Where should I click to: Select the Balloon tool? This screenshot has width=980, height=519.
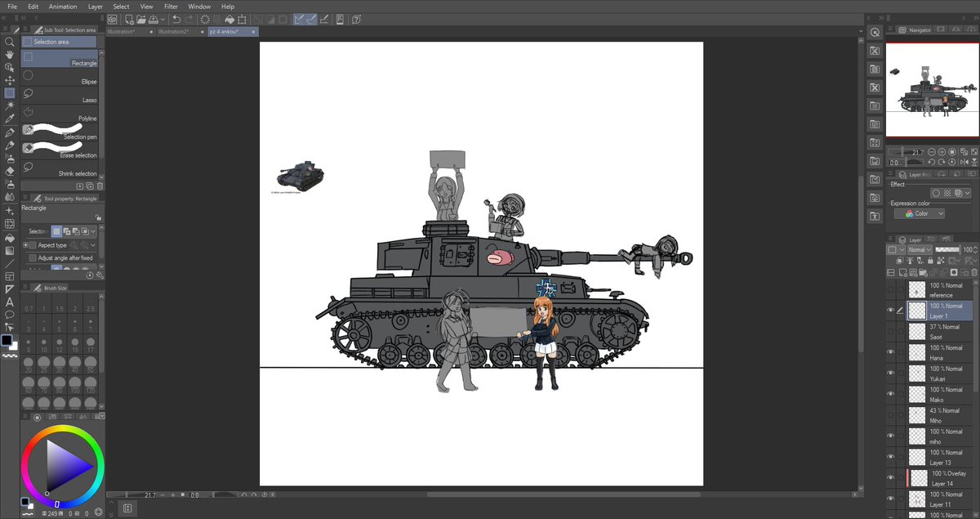10,315
